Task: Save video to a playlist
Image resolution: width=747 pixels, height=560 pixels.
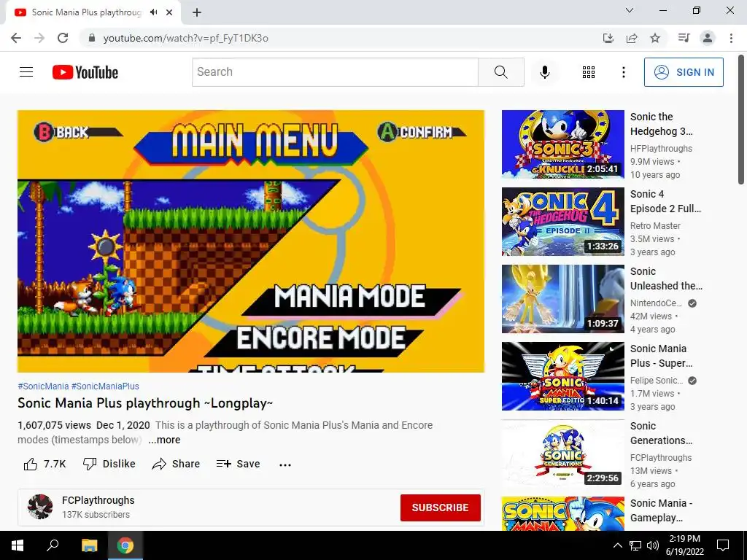Action: [x=239, y=464]
